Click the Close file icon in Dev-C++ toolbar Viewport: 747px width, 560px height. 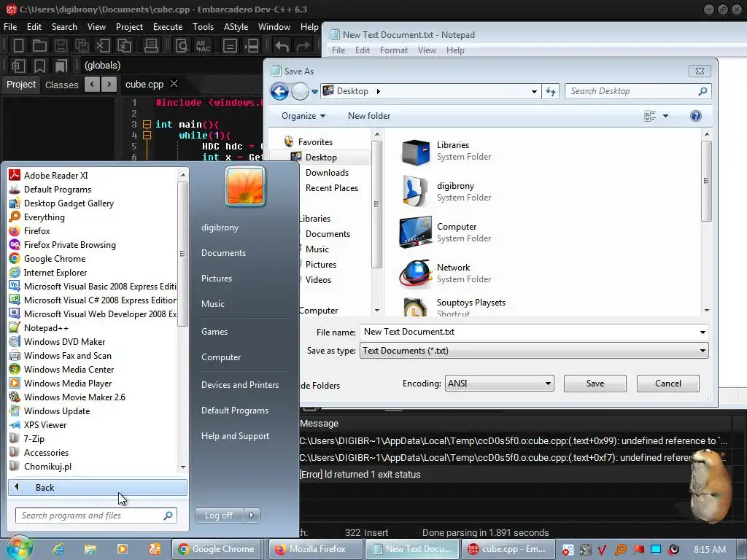103,46
